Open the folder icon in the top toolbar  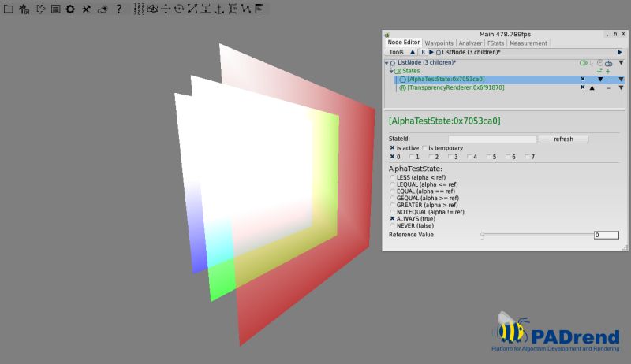coord(8,9)
